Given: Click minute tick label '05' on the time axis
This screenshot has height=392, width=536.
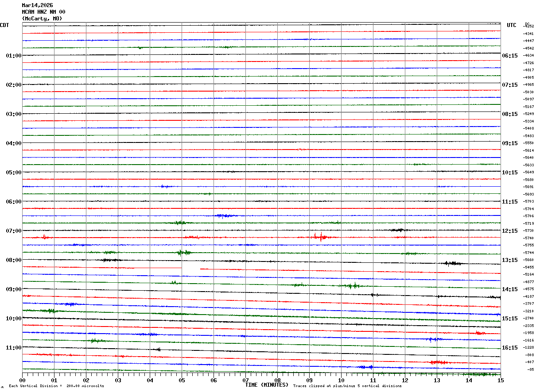Looking at the screenshot, I should (182, 380).
